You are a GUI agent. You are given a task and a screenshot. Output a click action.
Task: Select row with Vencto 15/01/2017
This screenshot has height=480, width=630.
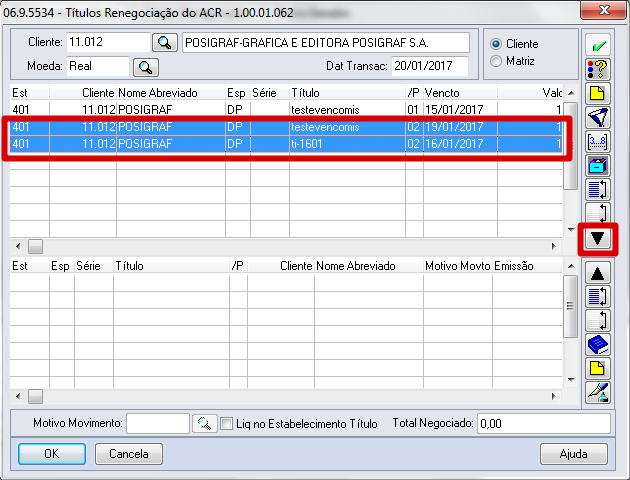[x=286, y=110]
